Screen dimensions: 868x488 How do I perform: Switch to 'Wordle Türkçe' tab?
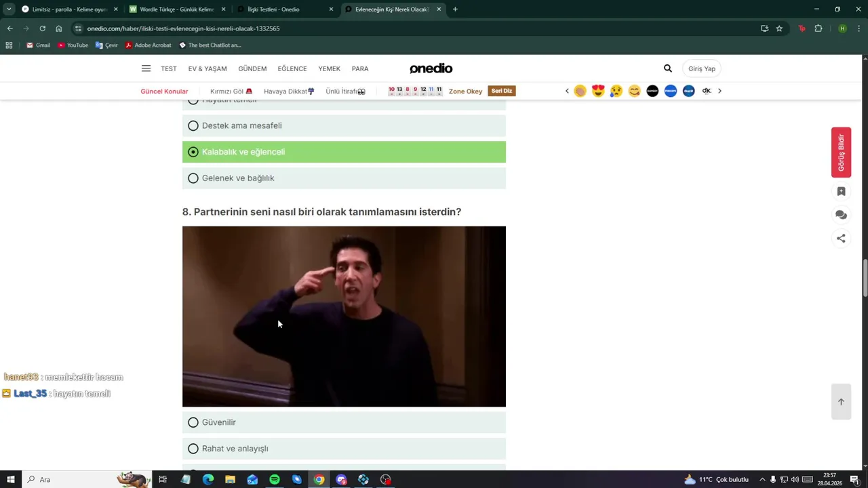click(177, 9)
